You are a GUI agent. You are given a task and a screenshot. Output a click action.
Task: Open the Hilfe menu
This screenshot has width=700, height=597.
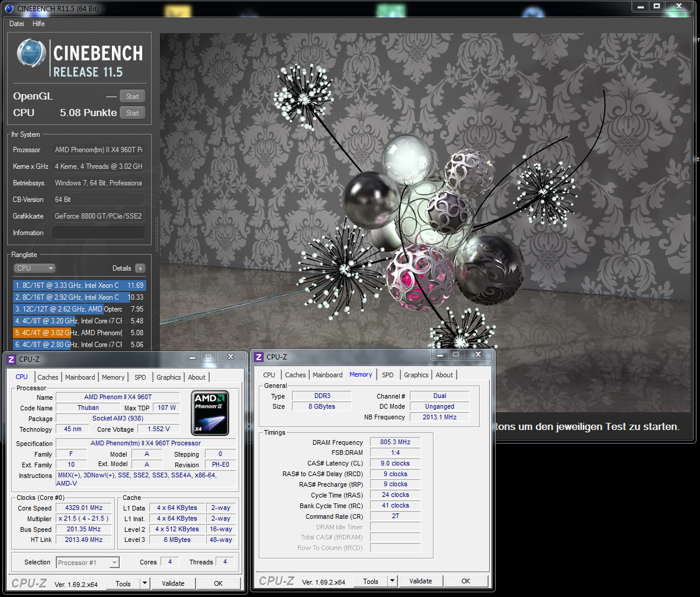[x=38, y=24]
